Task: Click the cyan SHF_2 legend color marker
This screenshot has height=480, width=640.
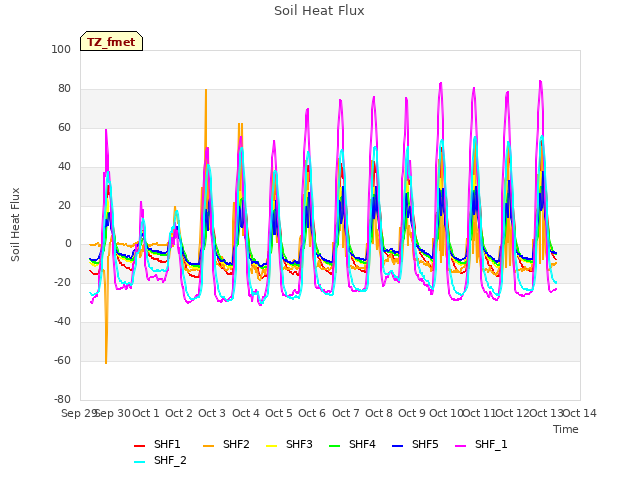Action: (140, 462)
